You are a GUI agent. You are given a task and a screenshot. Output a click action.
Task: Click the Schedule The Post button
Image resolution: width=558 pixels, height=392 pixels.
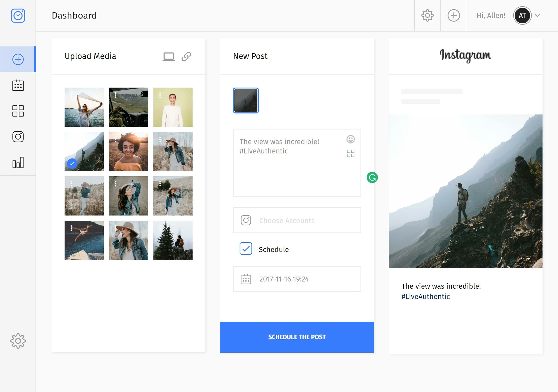point(297,337)
